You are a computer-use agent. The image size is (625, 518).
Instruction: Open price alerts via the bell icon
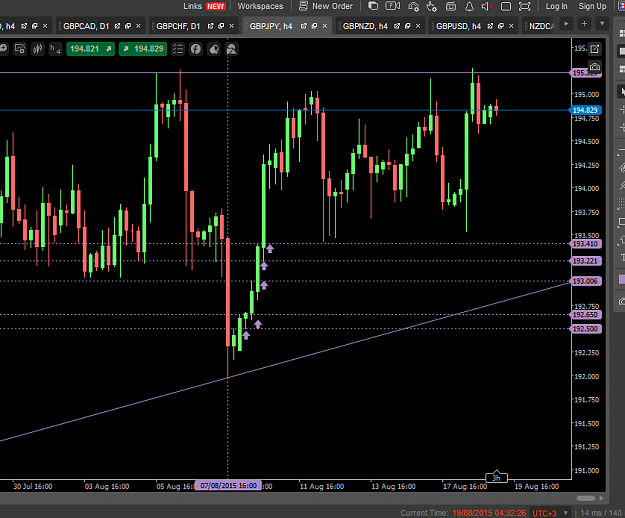click(x=470, y=6)
